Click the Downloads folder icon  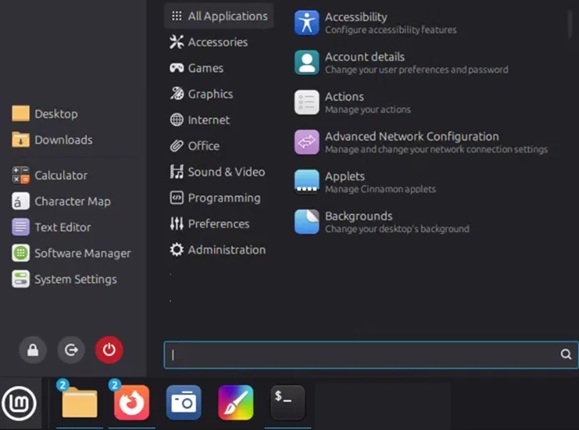tap(20, 140)
